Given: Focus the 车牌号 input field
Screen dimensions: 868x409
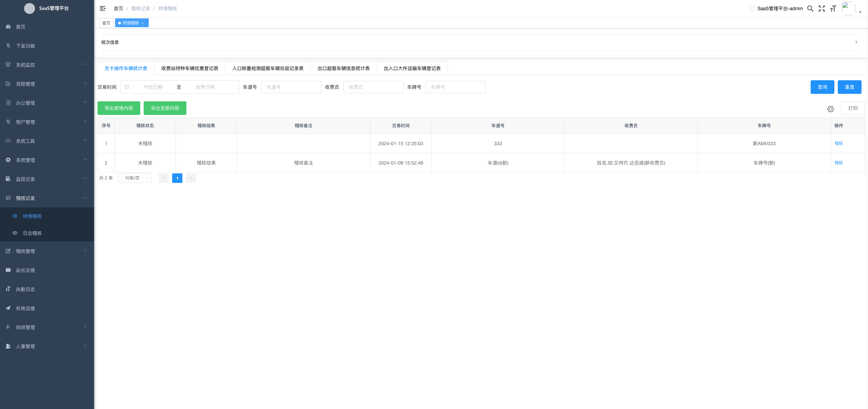Looking at the screenshot, I should 456,87.
